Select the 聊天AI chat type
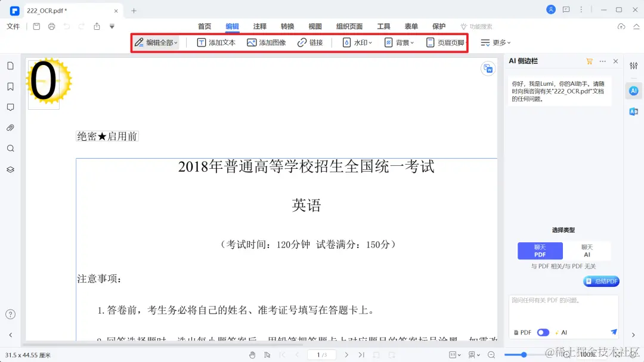644x362 pixels. pos(588,250)
